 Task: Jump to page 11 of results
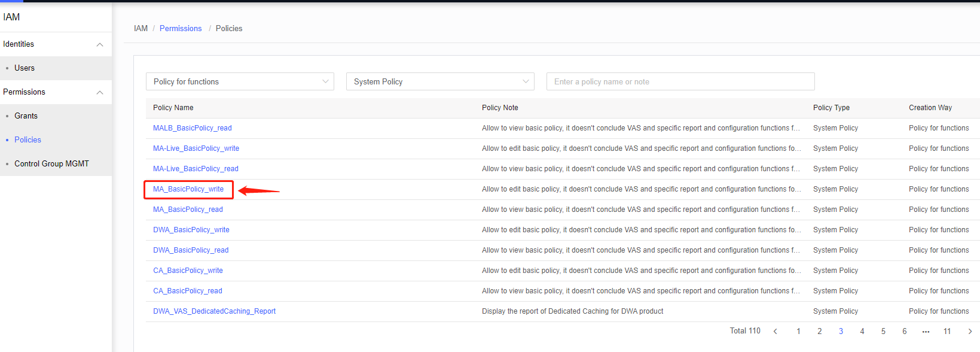[x=947, y=332]
